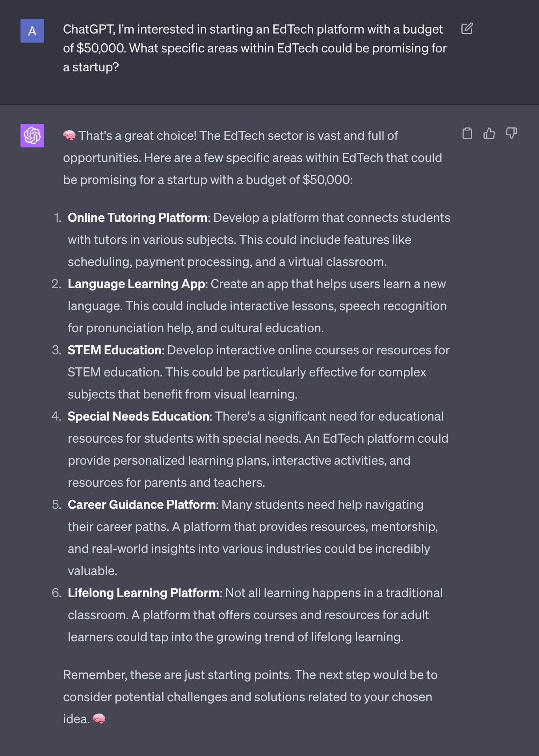Give the response a thumbs down
539x756 pixels.
point(511,133)
